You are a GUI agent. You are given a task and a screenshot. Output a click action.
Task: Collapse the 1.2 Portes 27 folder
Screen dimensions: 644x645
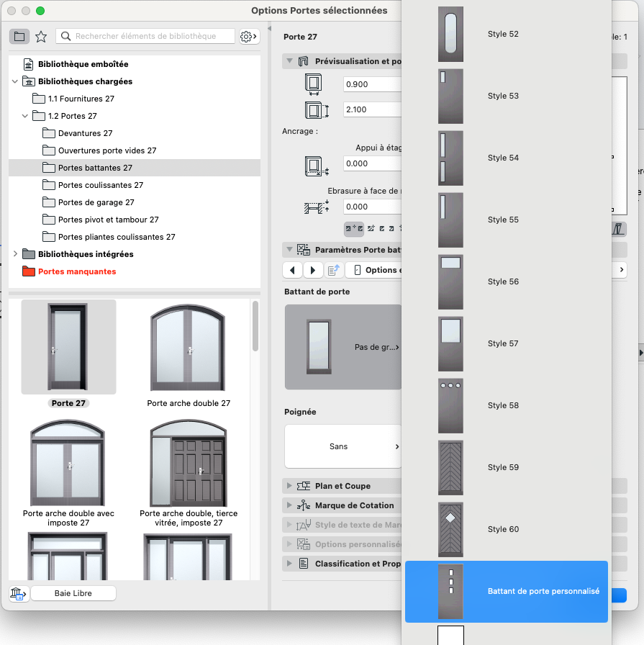click(x=25, y=116)
